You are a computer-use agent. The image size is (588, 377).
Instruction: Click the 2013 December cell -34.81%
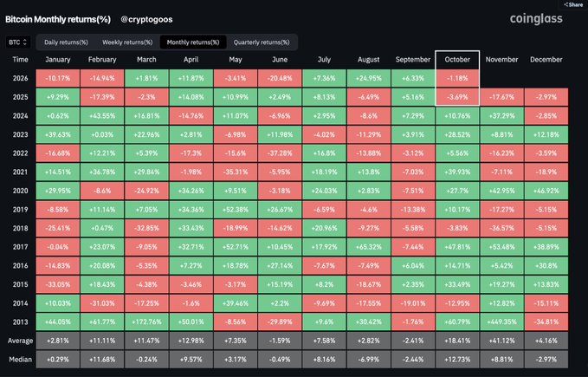point(546,322)
